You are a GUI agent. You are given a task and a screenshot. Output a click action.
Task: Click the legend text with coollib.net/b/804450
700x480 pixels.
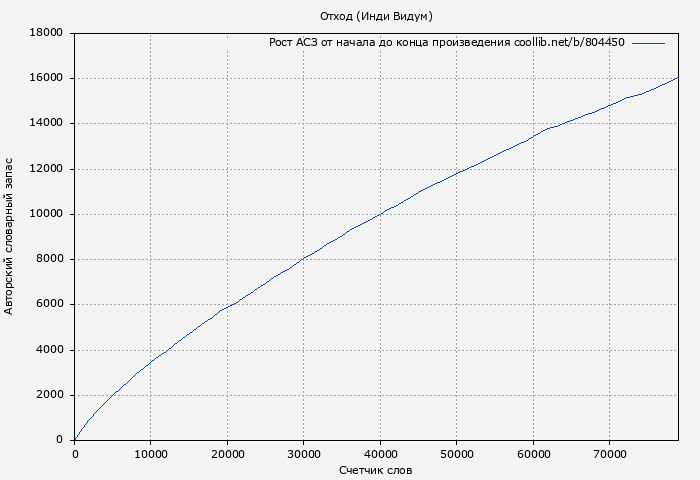[x=447, y=43]
